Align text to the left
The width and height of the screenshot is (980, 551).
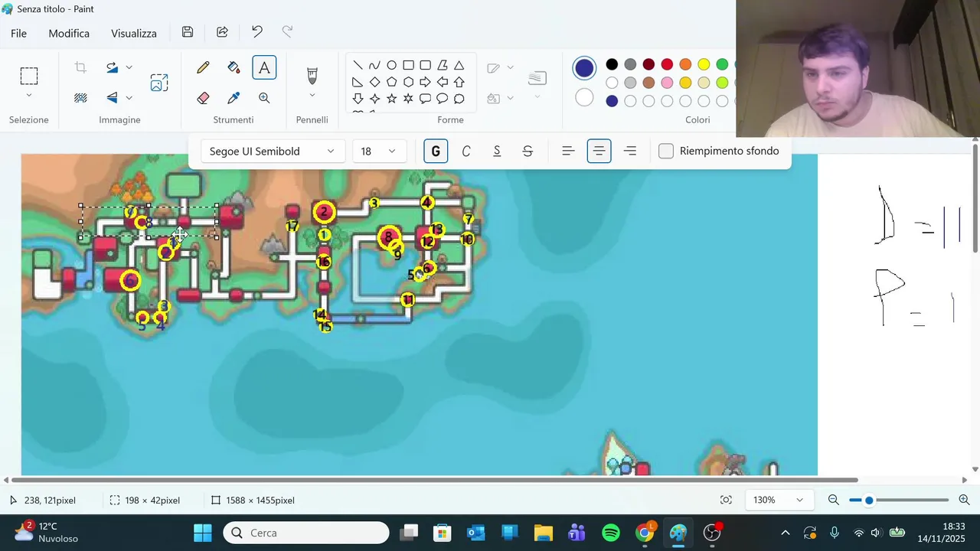coord(568,151)
